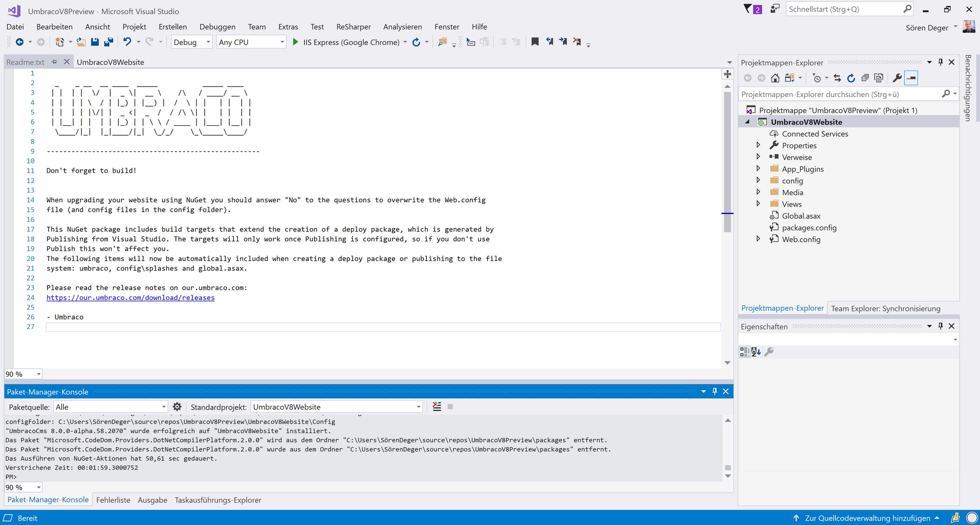Sync with active document in Projektmappen-Explorer
This screenshot has height=525, width=980.
point(837,78)
